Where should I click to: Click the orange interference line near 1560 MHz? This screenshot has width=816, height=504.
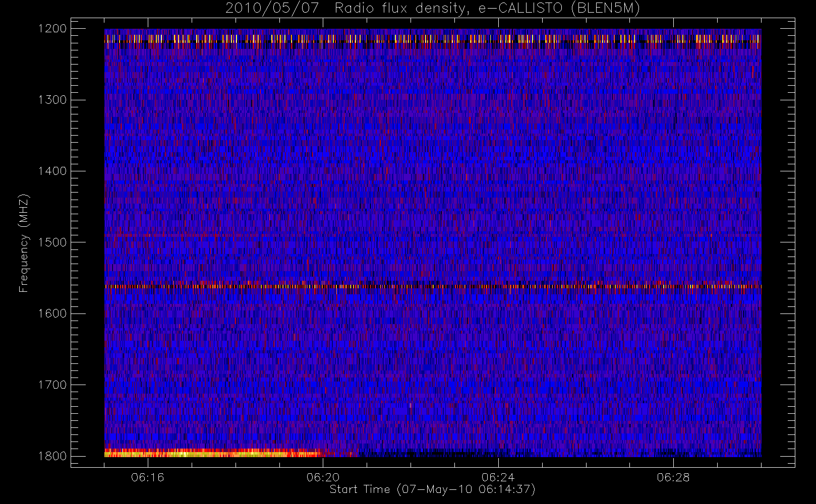click(x=433, y=286)
